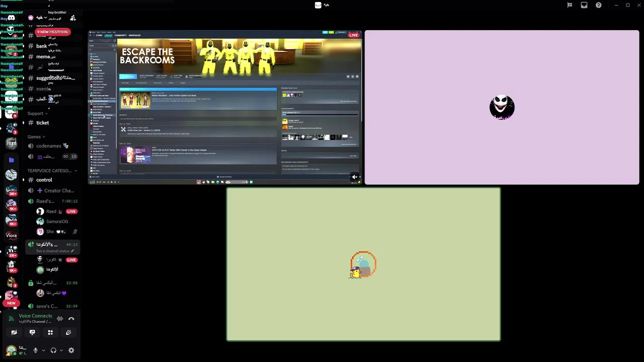This screenshot has width=644, height=362.
Task: Click Set a channel status link
Action: [x=53, y=251]
